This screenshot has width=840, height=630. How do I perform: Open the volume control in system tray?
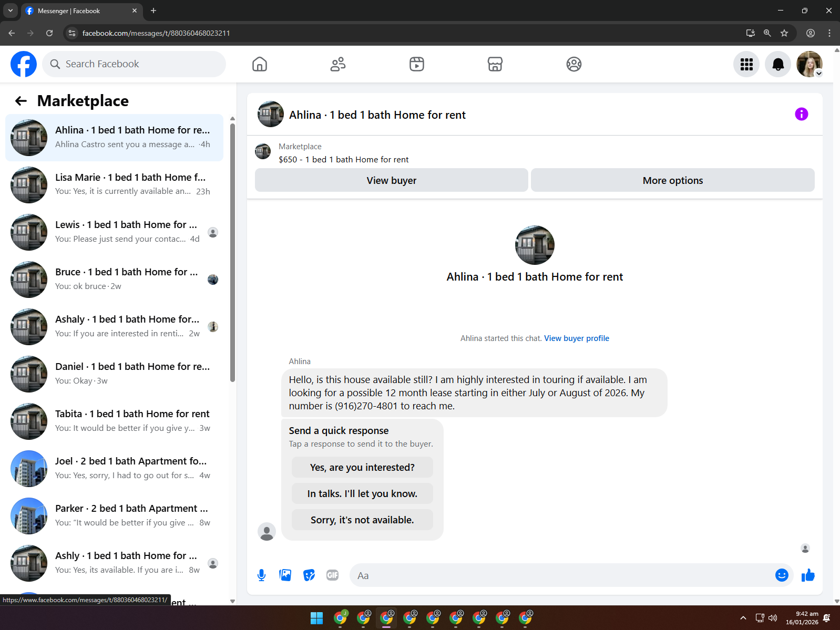pyautogui.click(x=773, y=618)
